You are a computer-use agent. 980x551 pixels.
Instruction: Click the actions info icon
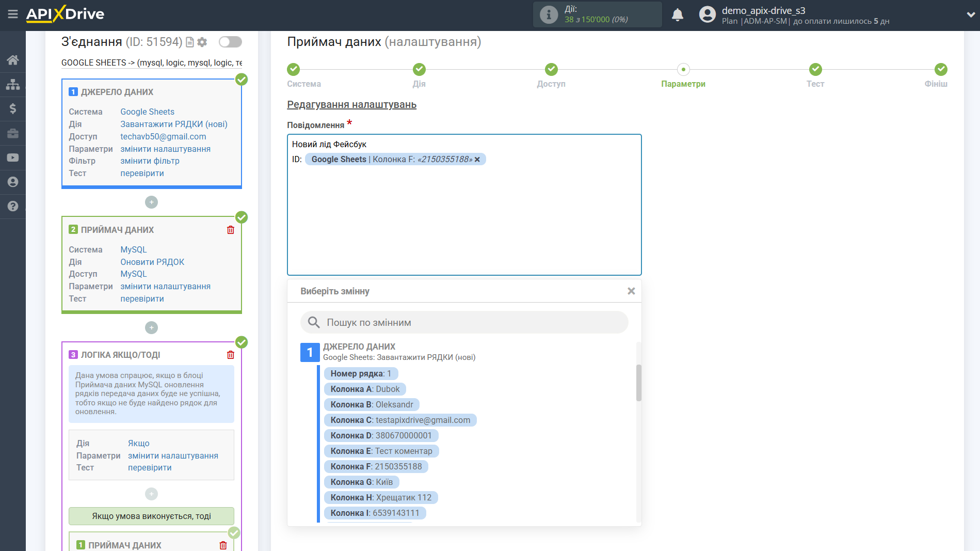click(x=549, y=14)
